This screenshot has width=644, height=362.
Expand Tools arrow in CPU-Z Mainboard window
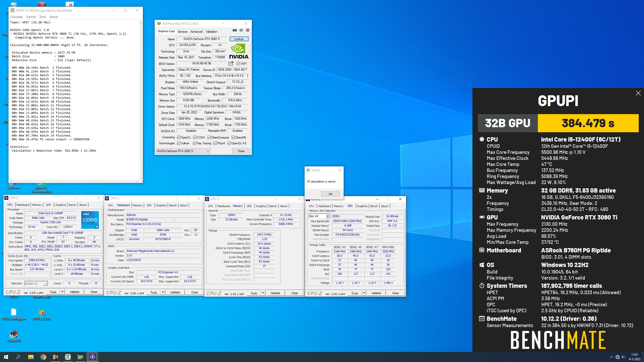tap(163, 292)
